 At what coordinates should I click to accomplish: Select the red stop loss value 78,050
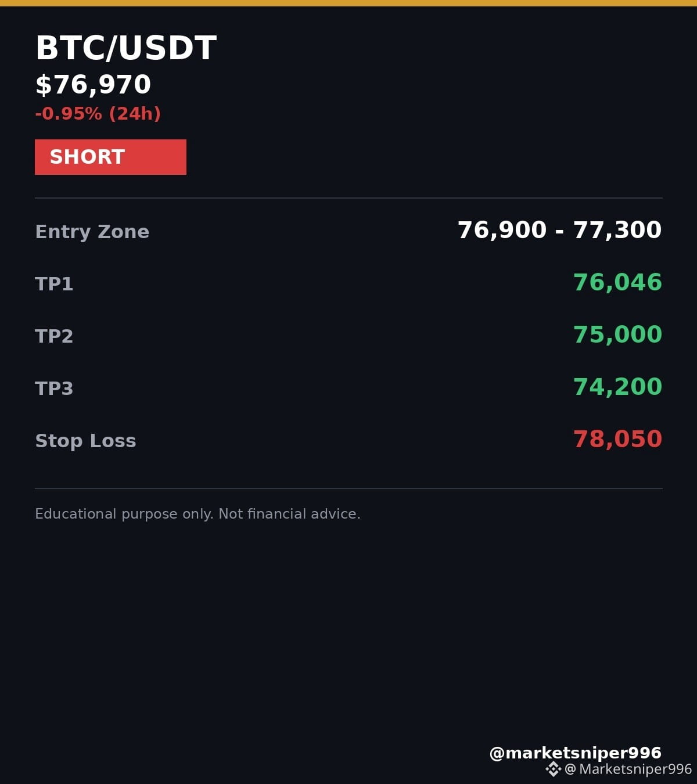click(x=618, y=439)
